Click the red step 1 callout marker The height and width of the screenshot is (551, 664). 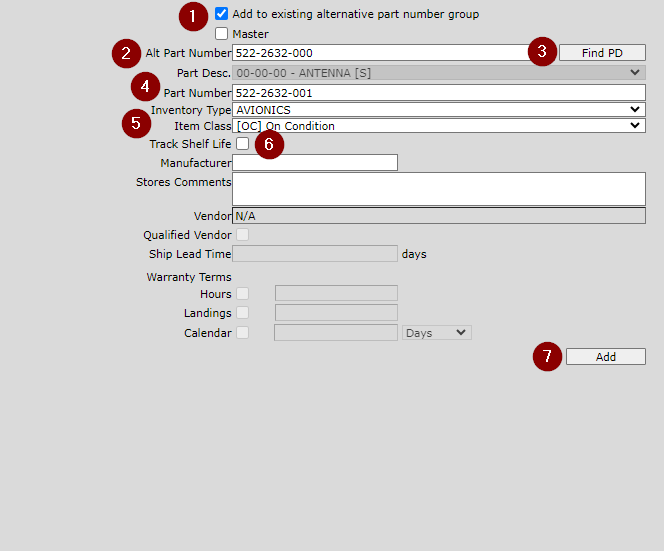193,16
